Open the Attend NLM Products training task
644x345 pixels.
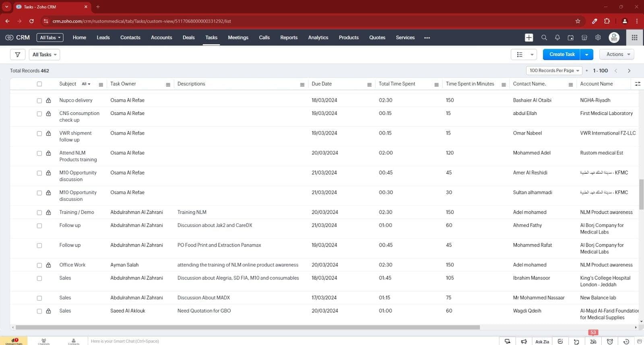78,156
